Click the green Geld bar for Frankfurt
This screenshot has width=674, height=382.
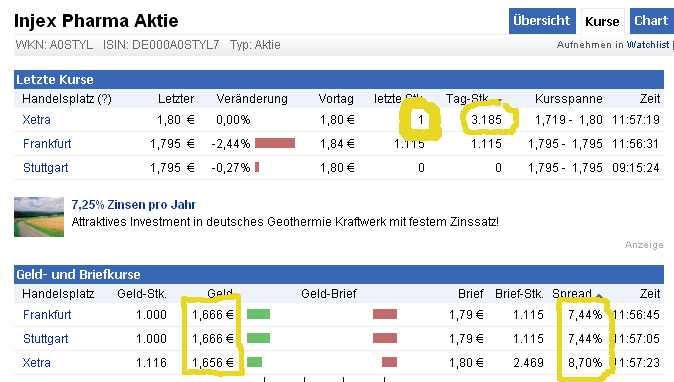[258, 314]
